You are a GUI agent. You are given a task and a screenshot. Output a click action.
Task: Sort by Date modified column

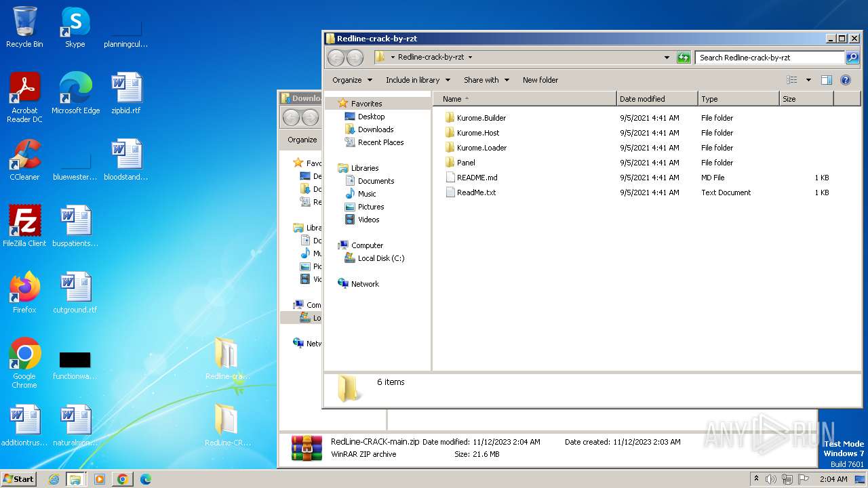tap(657, 99)
